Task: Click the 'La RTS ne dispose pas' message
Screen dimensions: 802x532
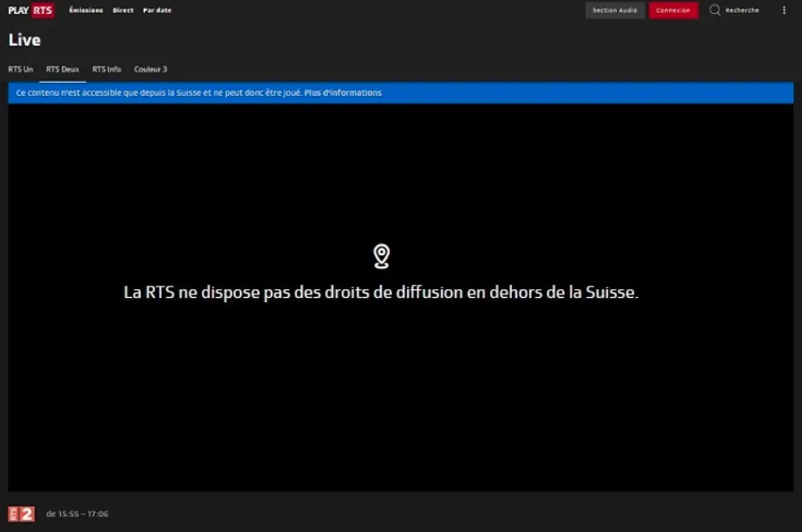Action: (x=381, y=292)
